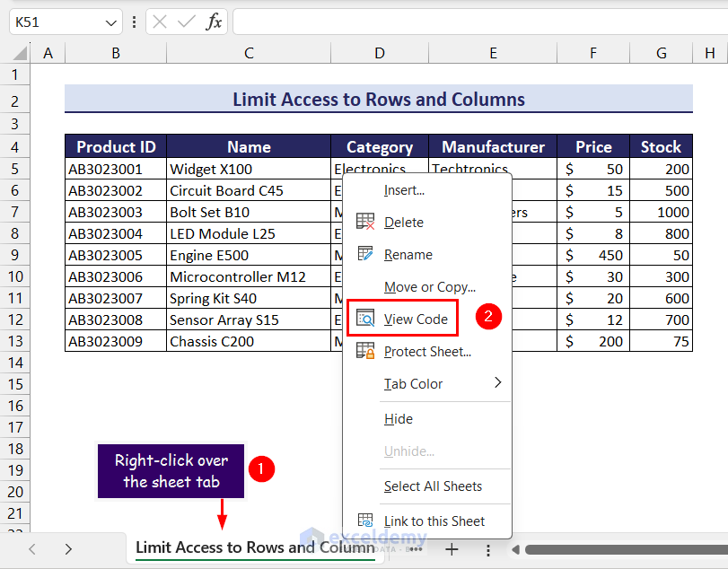Click cell Circuit Board C45
This screenshot has height=569, width=728.
click(x=249, y=190)
